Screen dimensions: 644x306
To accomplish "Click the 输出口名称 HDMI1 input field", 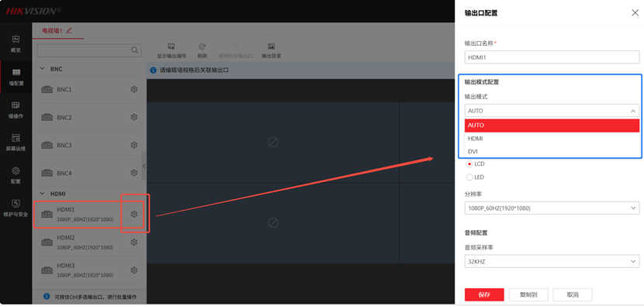I will [x=552, y=57].
